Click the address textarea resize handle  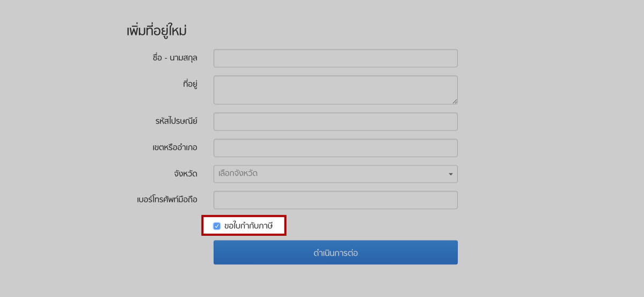coord(455,101)
